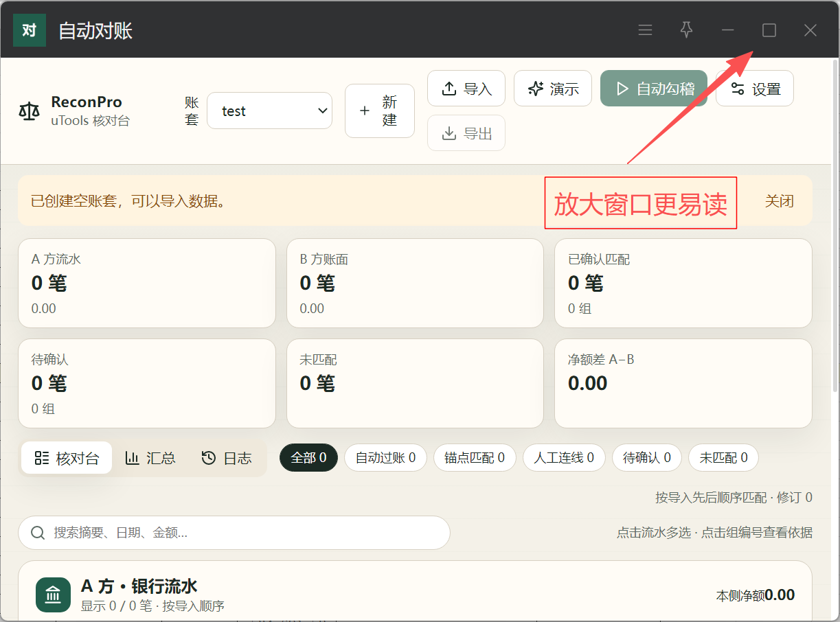Filter by 锚点匹配 0

coord(475,458)
